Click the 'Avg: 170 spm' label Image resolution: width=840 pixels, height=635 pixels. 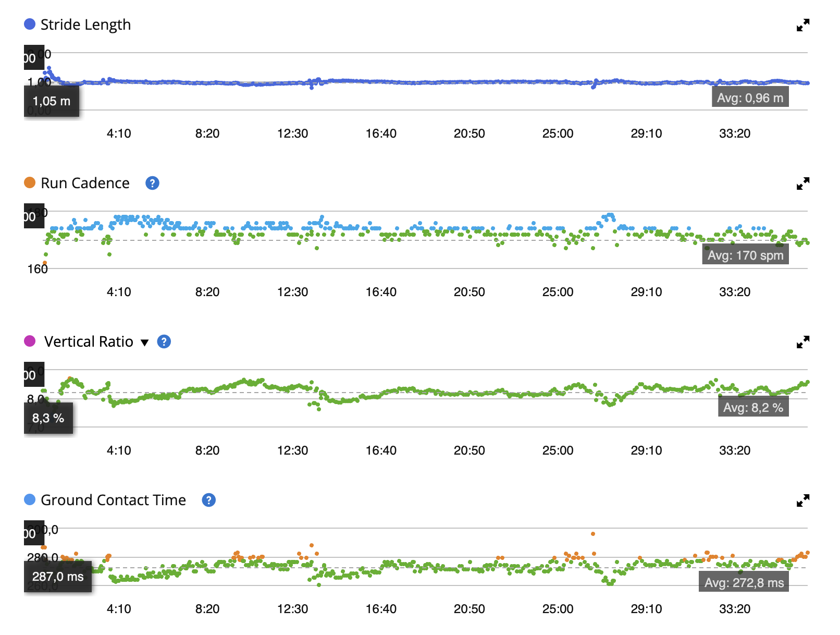click(746, 255)
